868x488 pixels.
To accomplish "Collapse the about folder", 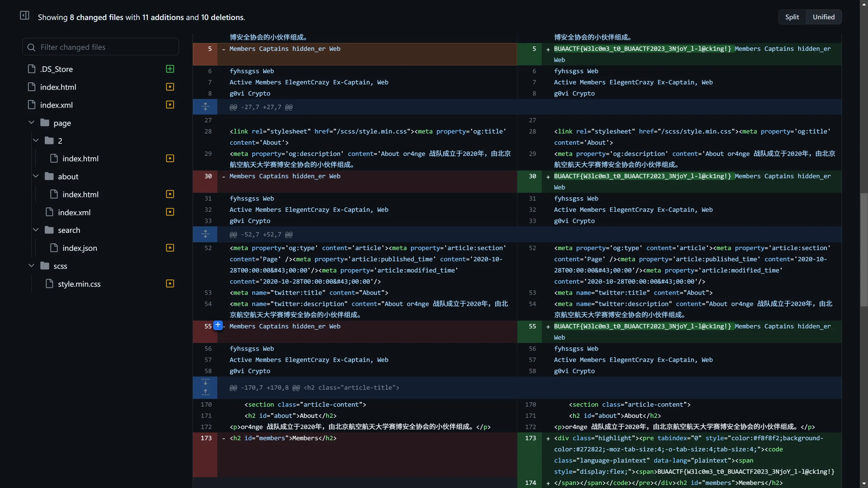I will tap(36, 176).
